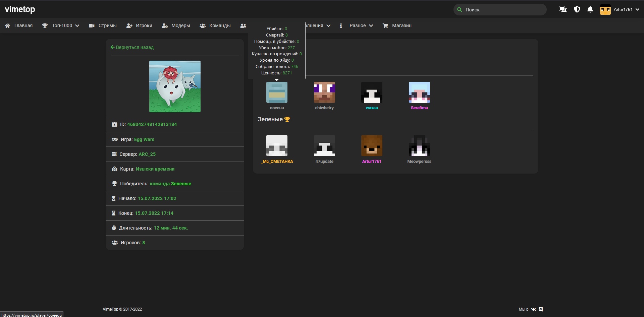Click ooeeuu's player avatar
The height and width of the screenshot is (317, 644).
tap(277, 92)
